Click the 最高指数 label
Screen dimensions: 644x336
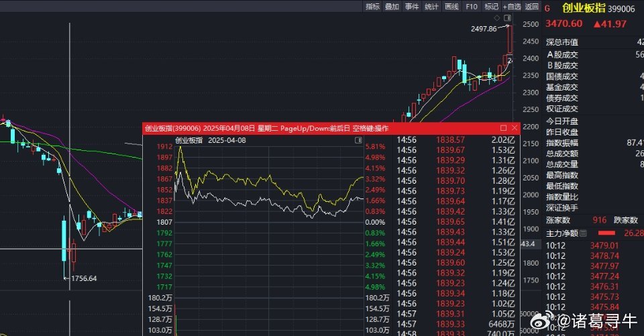562,175
